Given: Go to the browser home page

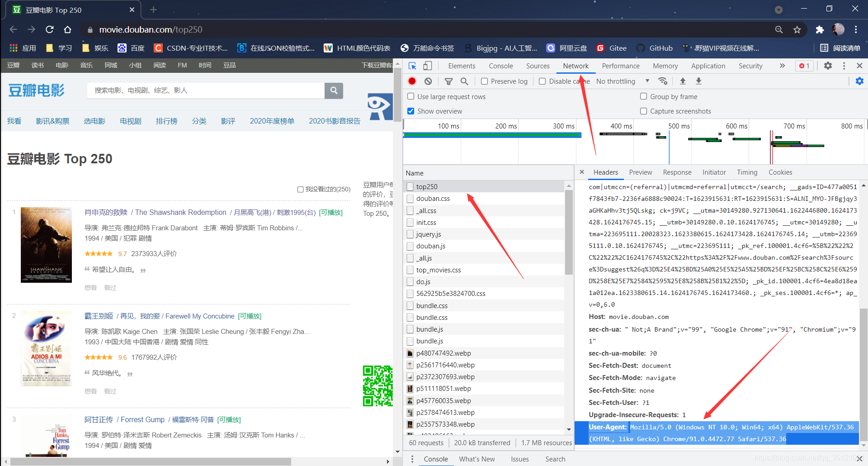Looking at the screenshot, I should pos(68,29).
